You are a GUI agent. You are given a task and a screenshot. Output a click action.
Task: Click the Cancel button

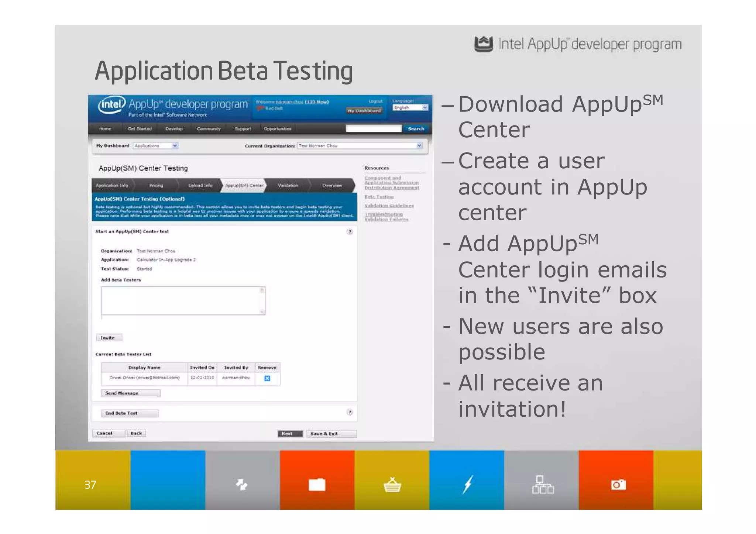coord(109,433)
